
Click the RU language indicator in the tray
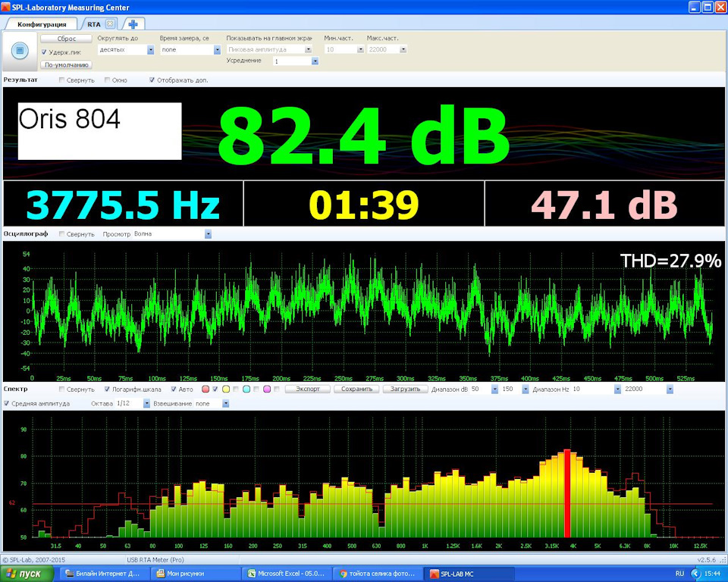click(679, 574)
